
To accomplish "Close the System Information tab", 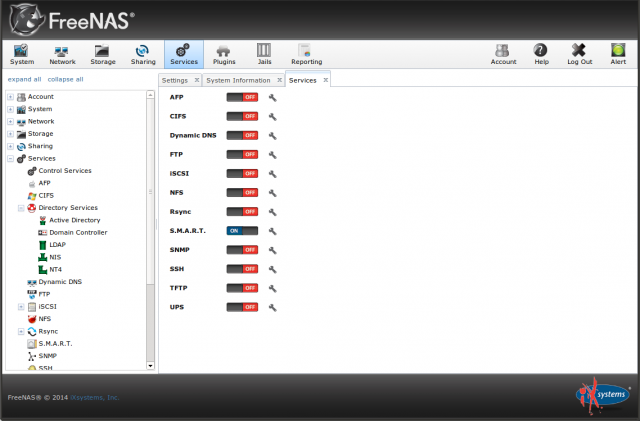I will click(280, 80).
